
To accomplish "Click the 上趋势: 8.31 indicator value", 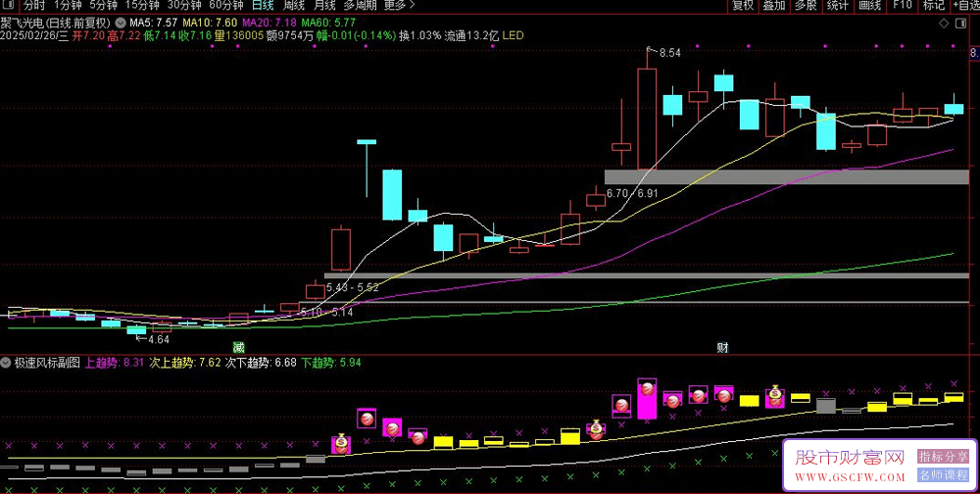I will click(115, 363).
